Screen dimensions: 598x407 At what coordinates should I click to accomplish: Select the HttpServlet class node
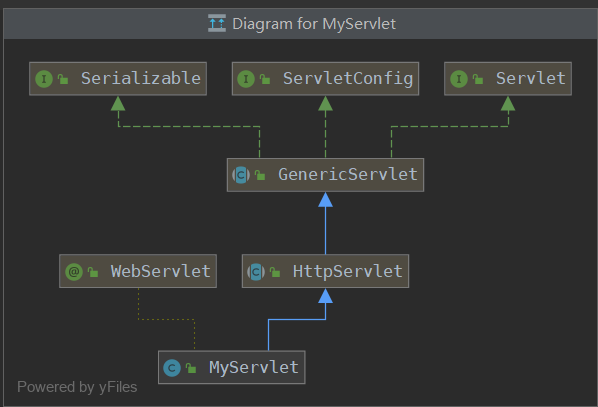(x=325, y=271)
